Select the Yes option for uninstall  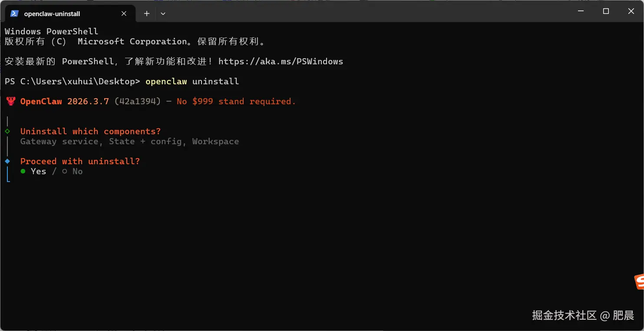point(33,171)
